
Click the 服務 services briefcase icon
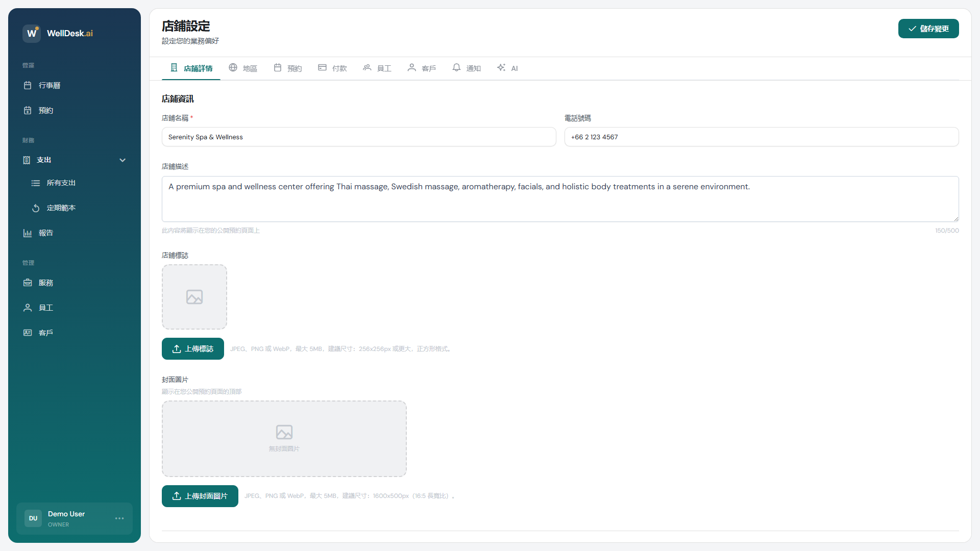[28, 283]
